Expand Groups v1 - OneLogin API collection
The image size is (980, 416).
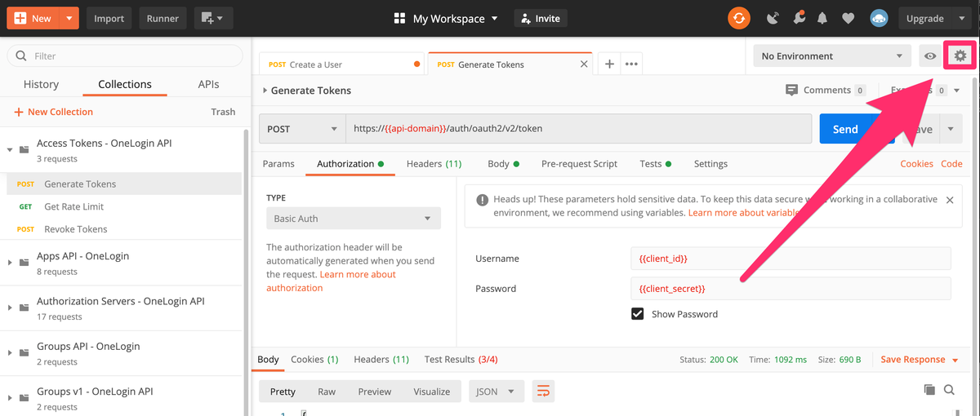11,398
